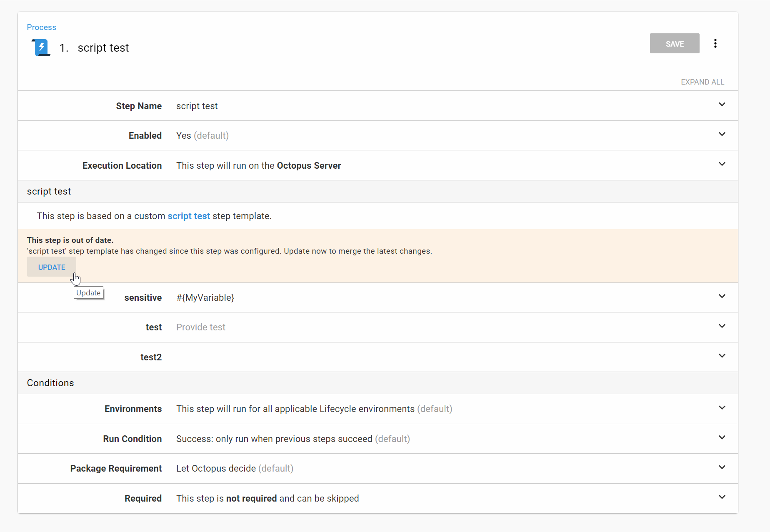Expand the Package Requirement row chevron
This screenshot has width=770, height=532.
[x=722, y=467]
